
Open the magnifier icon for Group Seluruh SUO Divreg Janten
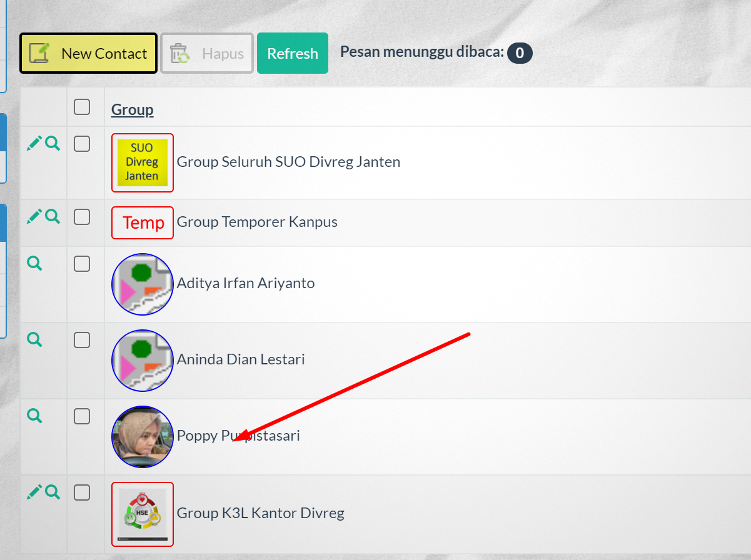coord(53,144)
